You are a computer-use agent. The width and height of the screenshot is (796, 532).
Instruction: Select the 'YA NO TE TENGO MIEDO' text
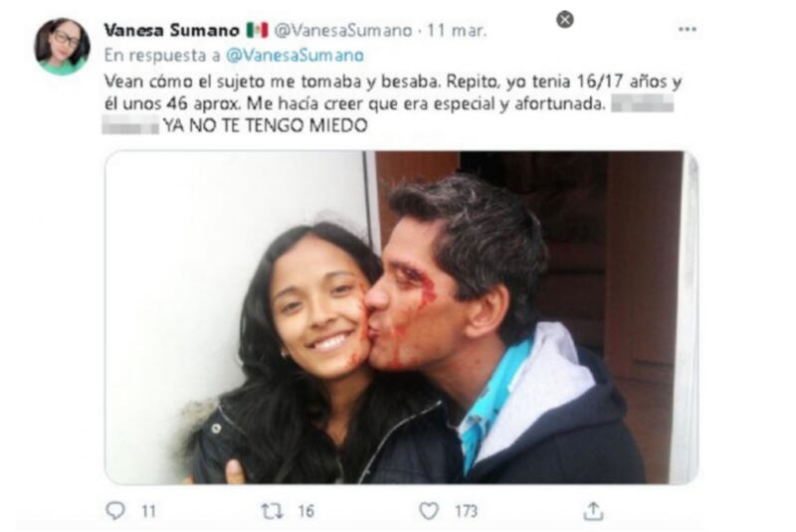[265, 125]
